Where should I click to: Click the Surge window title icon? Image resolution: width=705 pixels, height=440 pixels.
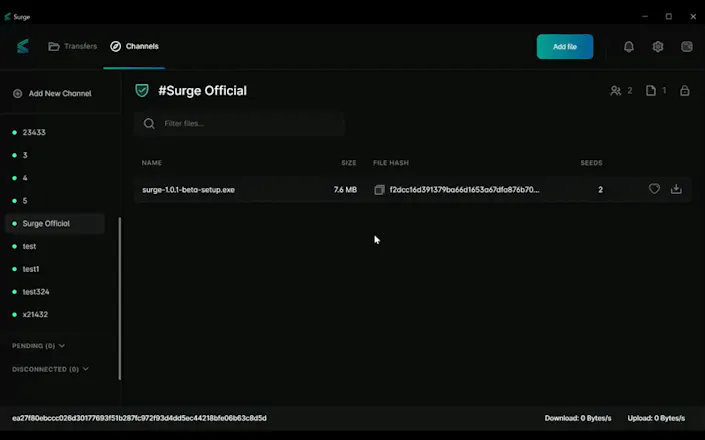coord(8,17)
